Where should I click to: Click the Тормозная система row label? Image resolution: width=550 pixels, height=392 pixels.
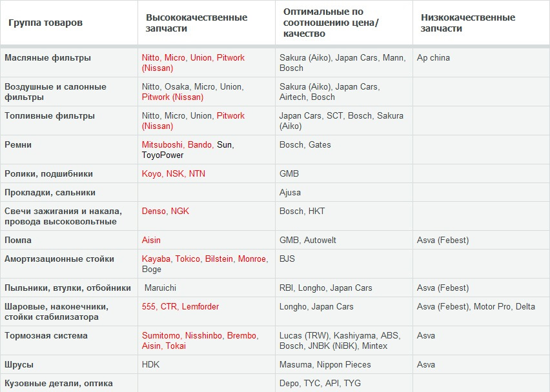(x=46, y=335)
